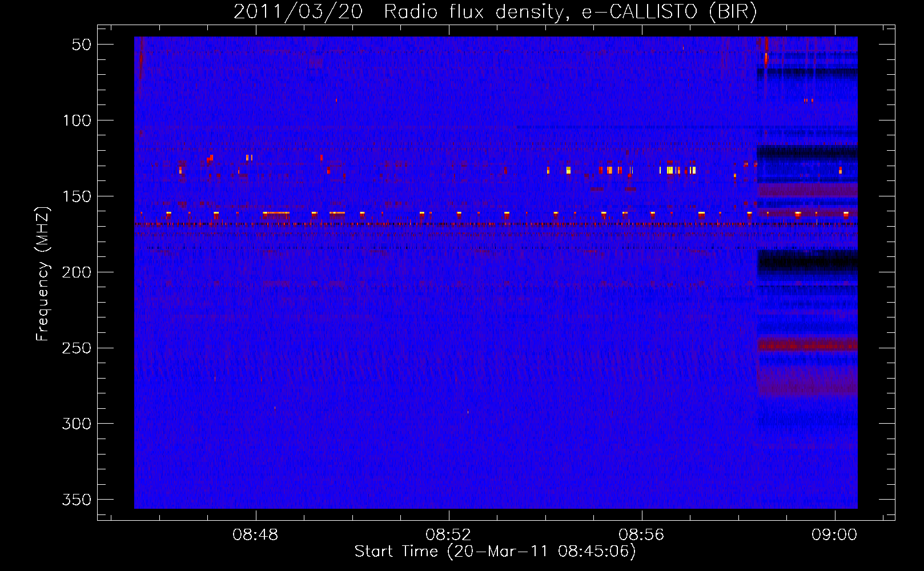
Task: Click the 08:52 time tick label
Action: [448, 534]
